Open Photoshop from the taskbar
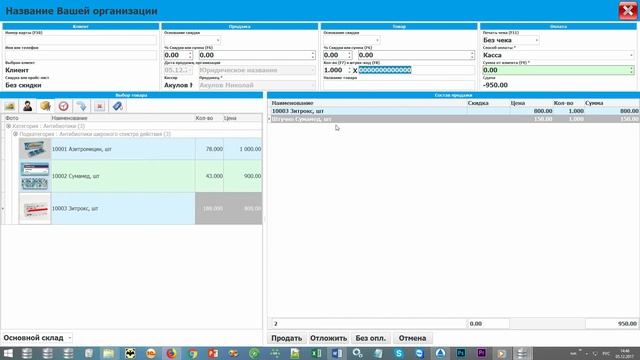Image resolution: width=640 pixels, height=360 pixels. (x=461, y=353)
